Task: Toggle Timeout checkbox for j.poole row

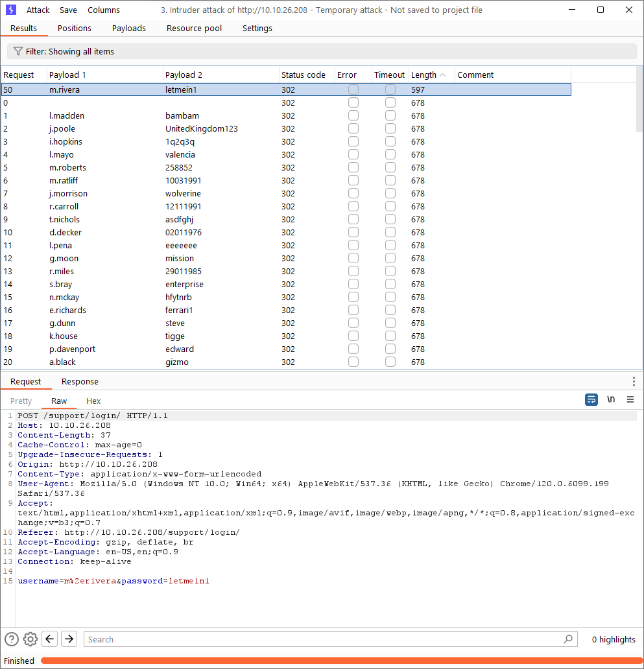Action: click(390, 128)
